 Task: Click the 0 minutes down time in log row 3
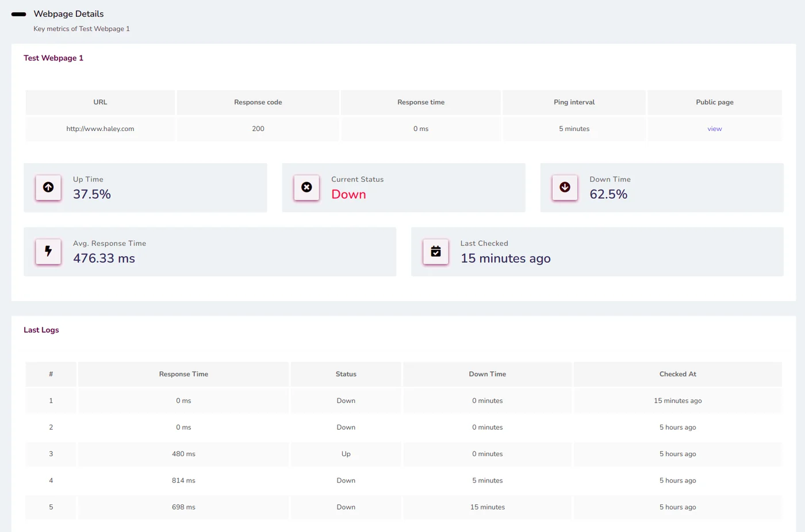(488, 454)
